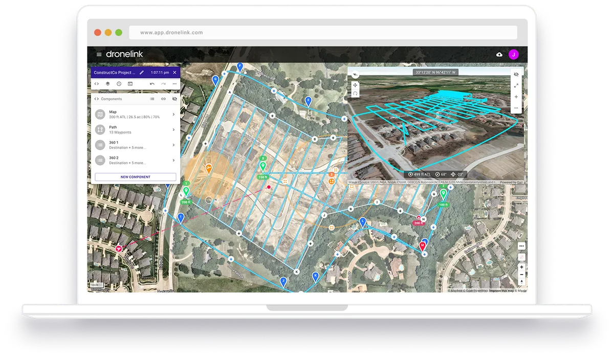614x364 pixels.
Task: Hide the 3D preview with its eye-off icon
Action: tap(516, 75)
